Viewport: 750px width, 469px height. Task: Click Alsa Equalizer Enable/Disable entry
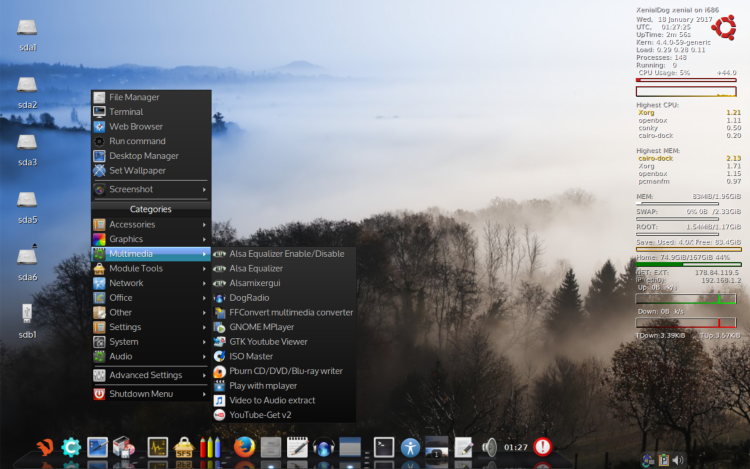[x=284, y=254]
